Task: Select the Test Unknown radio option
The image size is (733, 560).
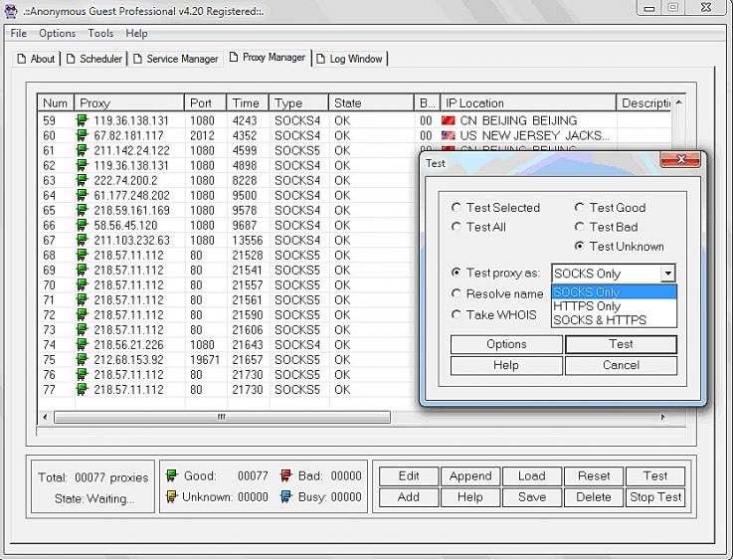Action: [x=579, y=246]
